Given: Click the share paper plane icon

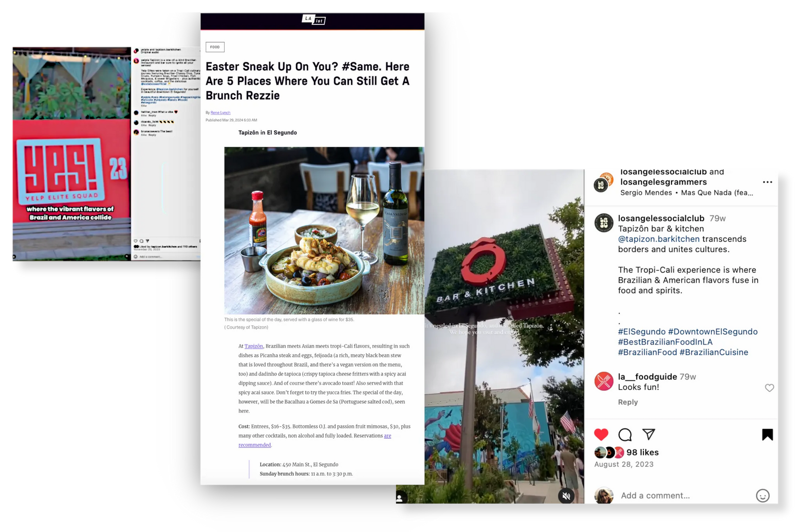Looking at the screenshot, I should [x=649, y=434].
